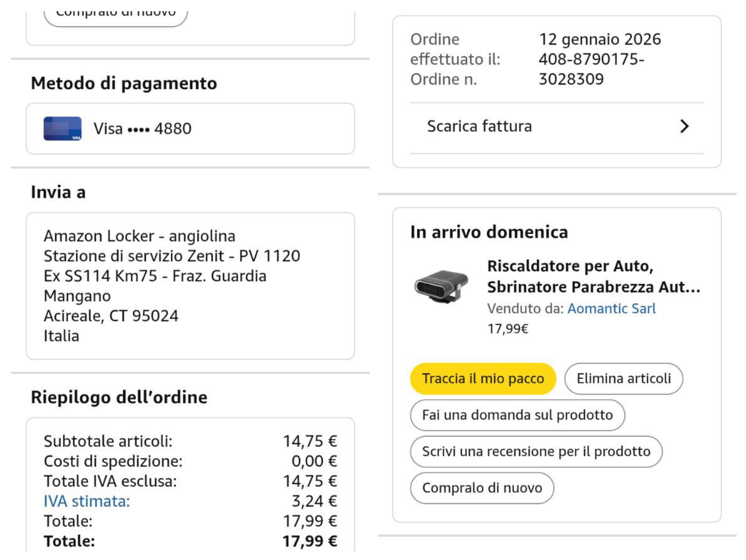746x560 pixels.
Task: Click the order number 408-8790175-3028309
Action: click(x=591, y=69)
